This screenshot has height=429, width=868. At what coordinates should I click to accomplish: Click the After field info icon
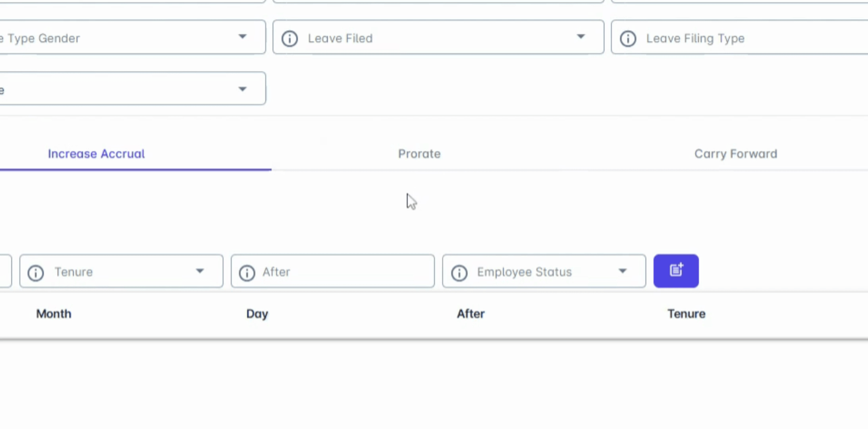click(247, 272)
